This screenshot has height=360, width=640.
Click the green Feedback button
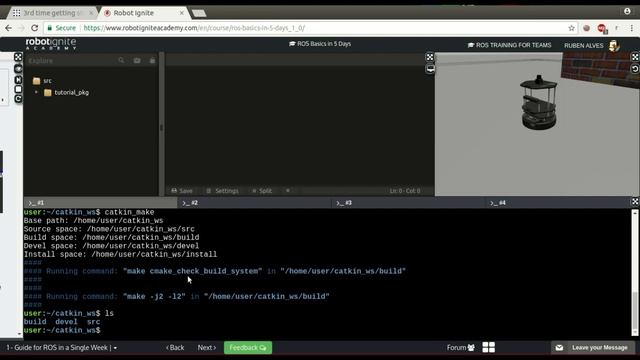248,348
